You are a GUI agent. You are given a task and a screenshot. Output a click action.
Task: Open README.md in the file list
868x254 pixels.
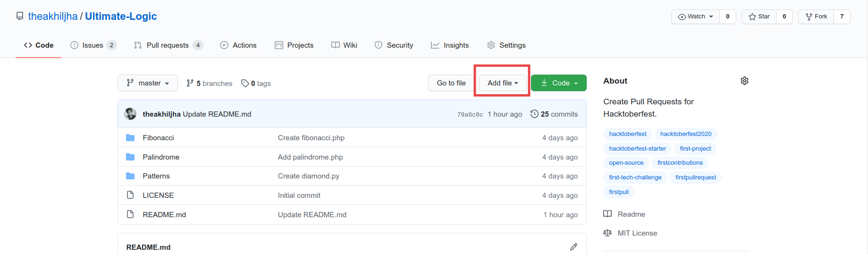coord(164,215)
